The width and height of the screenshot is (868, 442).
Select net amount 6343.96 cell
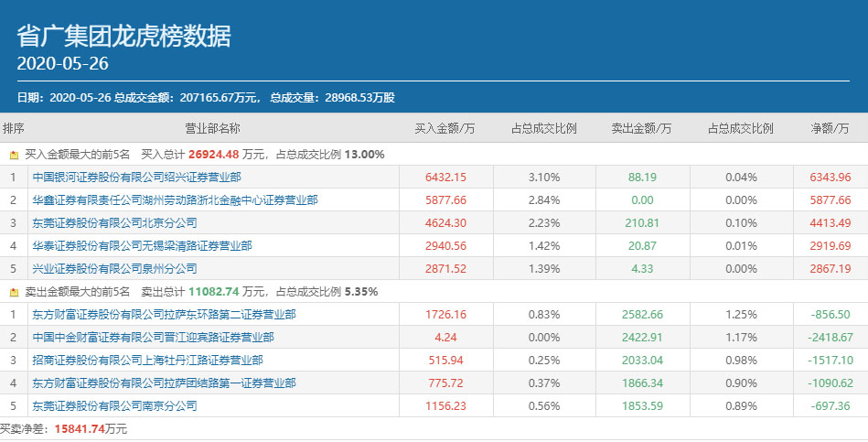click(830, 178)
